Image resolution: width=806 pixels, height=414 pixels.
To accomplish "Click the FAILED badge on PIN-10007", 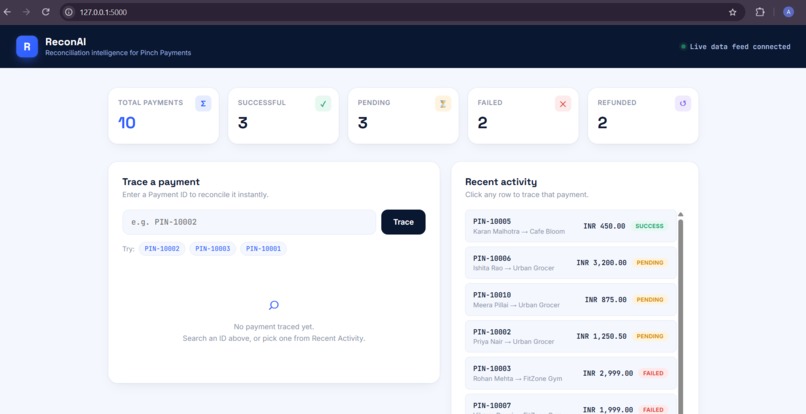I will coord(653,410).
